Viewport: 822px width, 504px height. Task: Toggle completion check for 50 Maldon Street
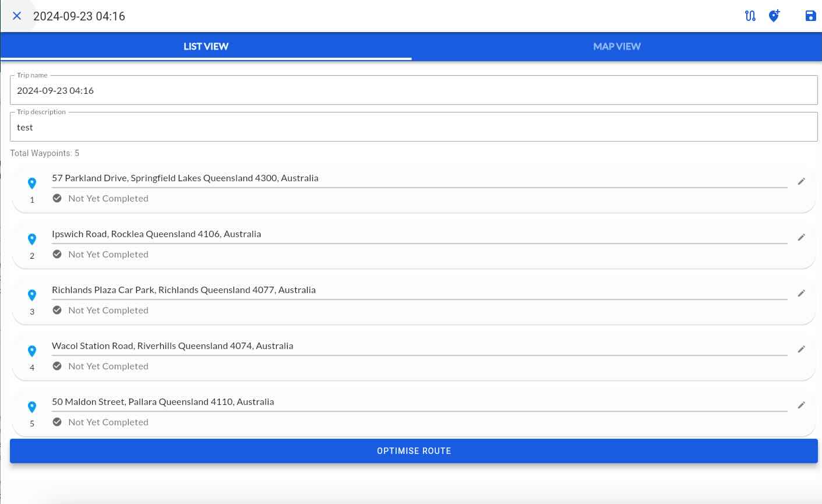57,422
